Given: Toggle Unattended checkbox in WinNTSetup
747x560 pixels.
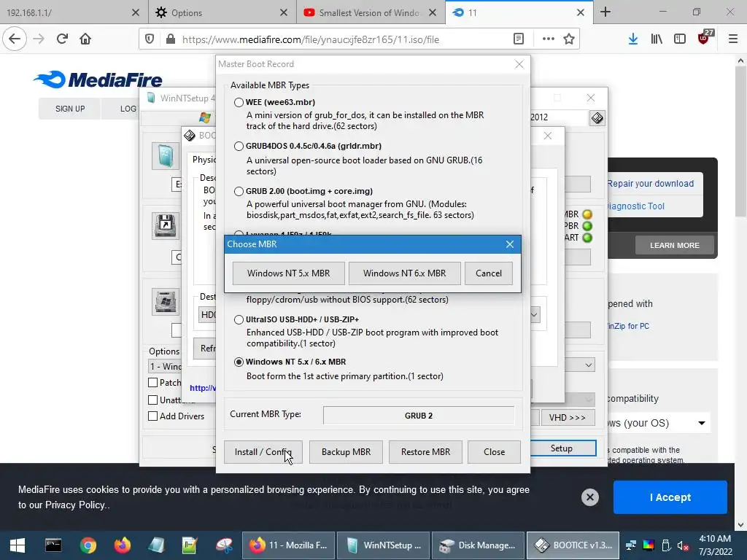Looking at the screenshot, I should [x=153, y=400].
